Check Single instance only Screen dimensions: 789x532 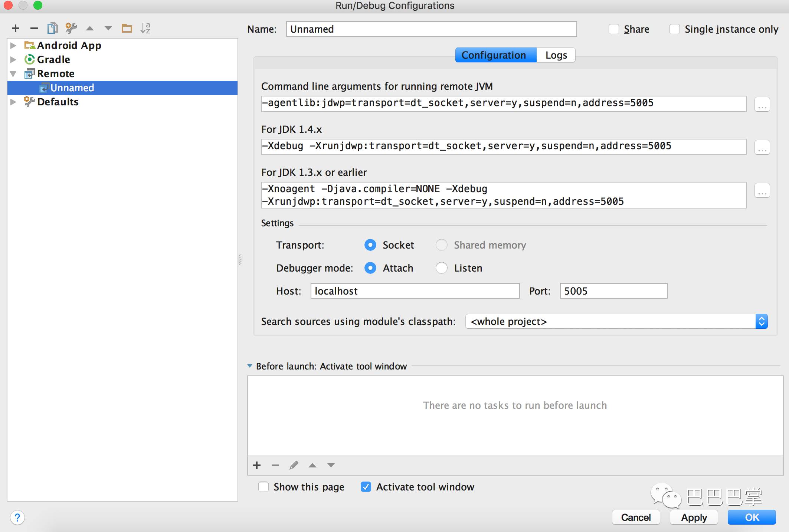(674, 29)
